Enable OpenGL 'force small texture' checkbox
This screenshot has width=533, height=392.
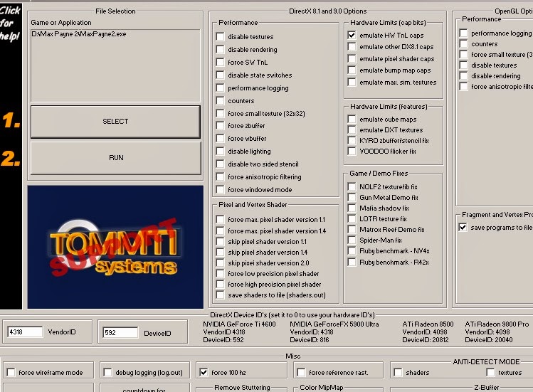(x=463, y=54)
